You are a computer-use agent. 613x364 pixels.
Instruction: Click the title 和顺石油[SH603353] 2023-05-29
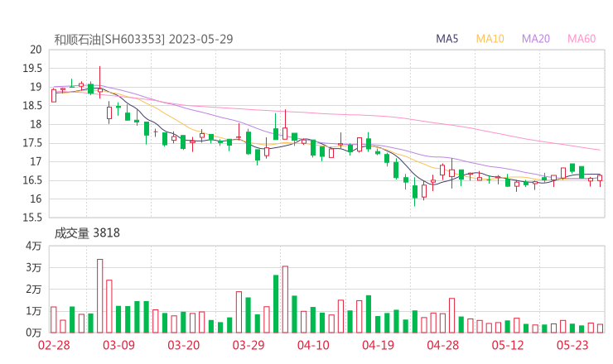pos(143,39)
